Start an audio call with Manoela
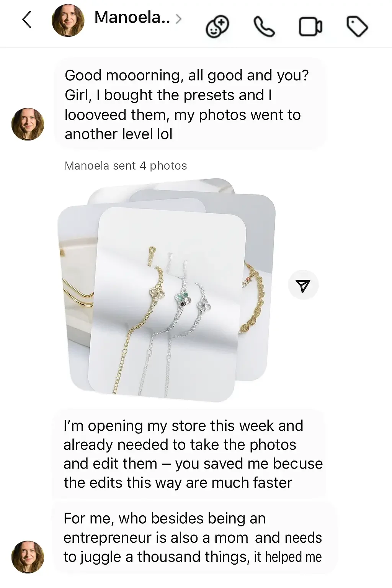 tap(264, 27)
